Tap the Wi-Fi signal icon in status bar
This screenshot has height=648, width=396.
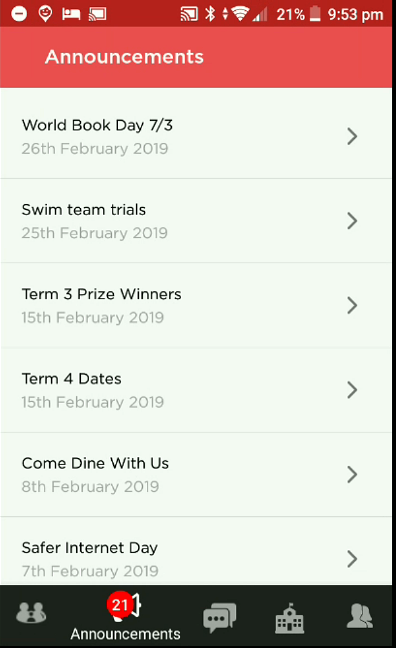[x=240, y=14]
